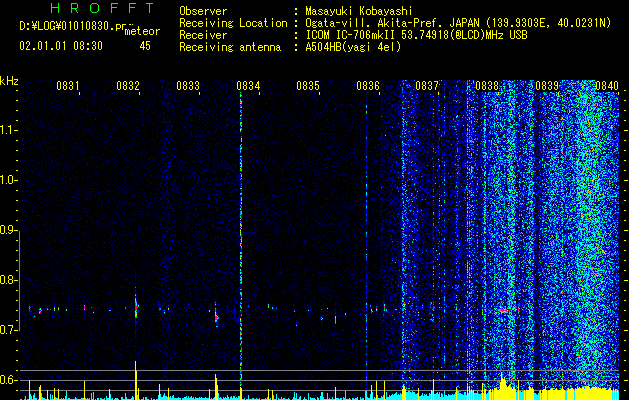Screen dimensions: 629x400
Task: Click the A504HB(yagi 4el) antenna text
Action: [353, 47]
